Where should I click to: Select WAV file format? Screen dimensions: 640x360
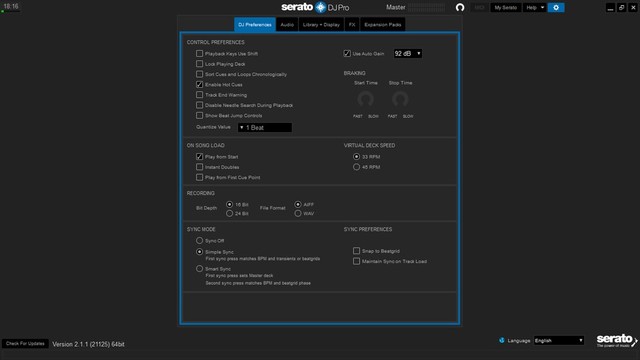pyautogui.click(x=298, y=213)
